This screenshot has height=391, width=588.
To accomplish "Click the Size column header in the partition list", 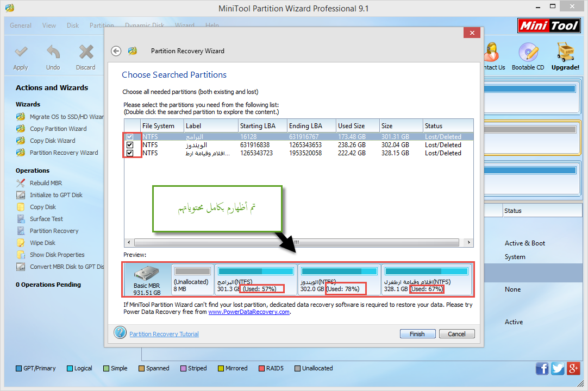I will point(401,126).
